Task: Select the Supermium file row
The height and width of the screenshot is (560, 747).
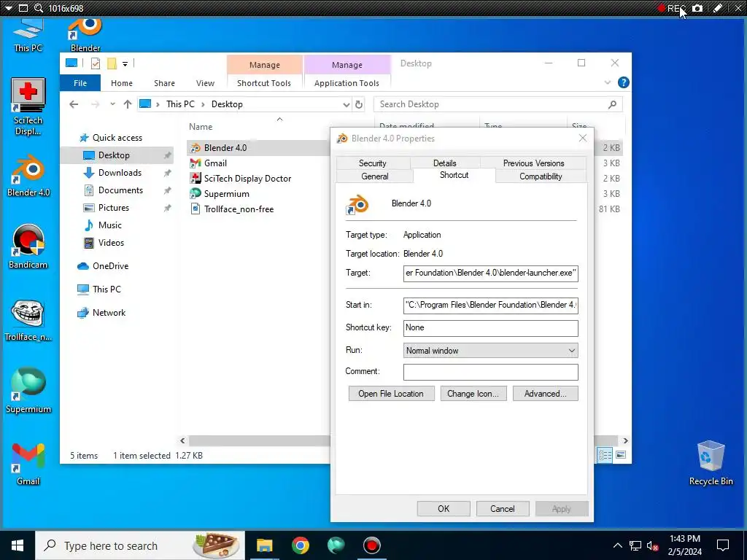Action: coord(258,194)
